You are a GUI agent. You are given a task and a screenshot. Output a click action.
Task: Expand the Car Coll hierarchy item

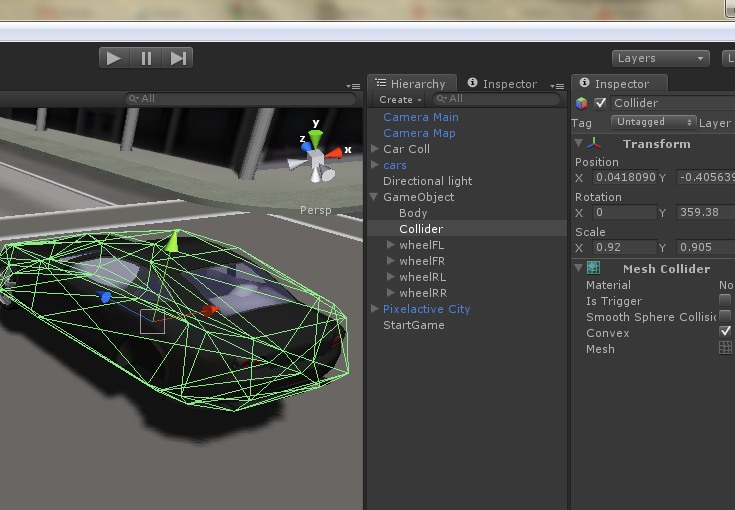(375, 149)
